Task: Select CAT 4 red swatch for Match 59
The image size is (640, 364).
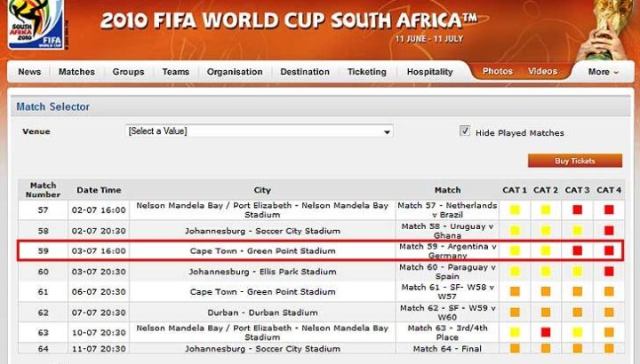Action: (609, 250)
